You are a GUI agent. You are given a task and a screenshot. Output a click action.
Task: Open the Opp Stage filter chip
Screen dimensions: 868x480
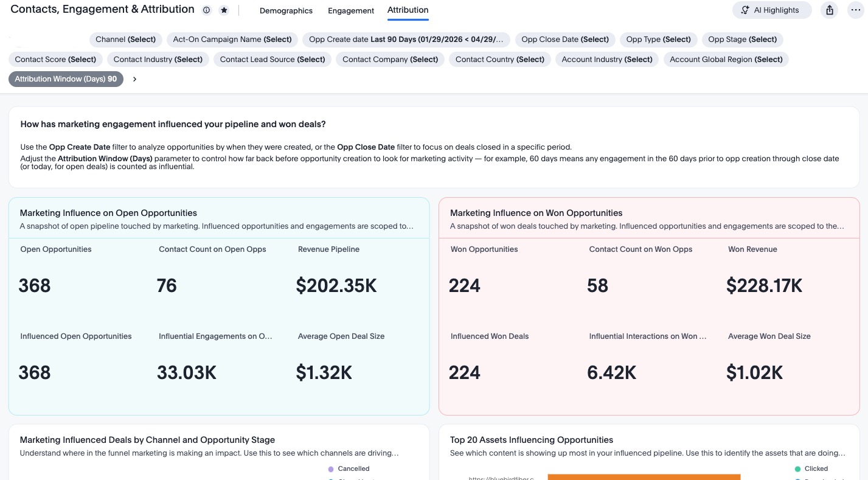(742, 40)
